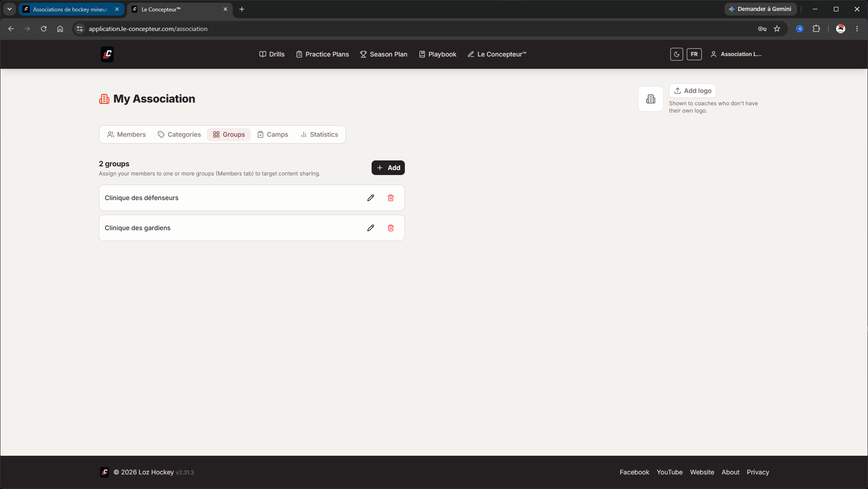Open the Website footer link
Viewport: 868px width, 489px height.
coord(702,472)
